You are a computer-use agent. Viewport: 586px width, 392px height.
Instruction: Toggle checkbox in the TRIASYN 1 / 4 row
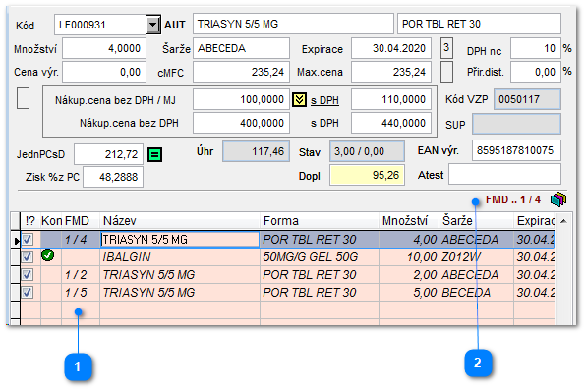(28, 240)
